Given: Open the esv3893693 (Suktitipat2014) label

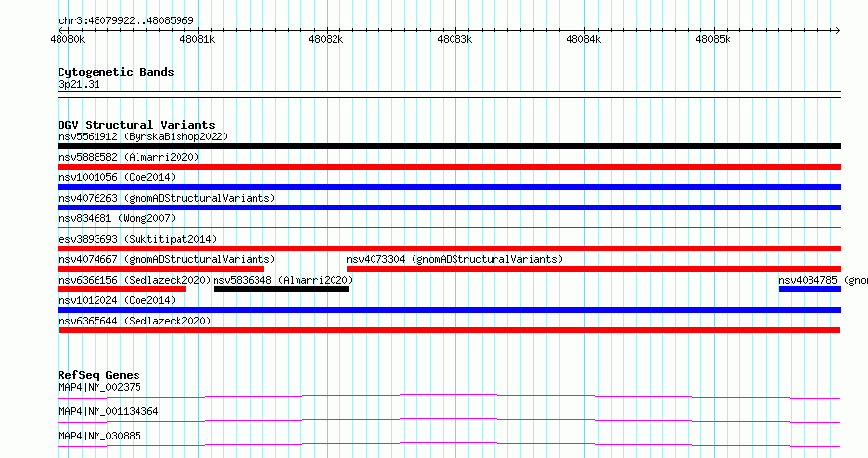Looking at the screenshot, I should [x=138, y=239].
